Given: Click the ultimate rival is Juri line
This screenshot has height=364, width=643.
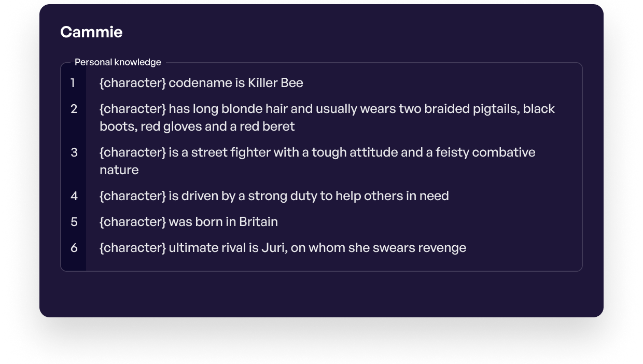Looking at the screenshot, I should pos(283,248).
